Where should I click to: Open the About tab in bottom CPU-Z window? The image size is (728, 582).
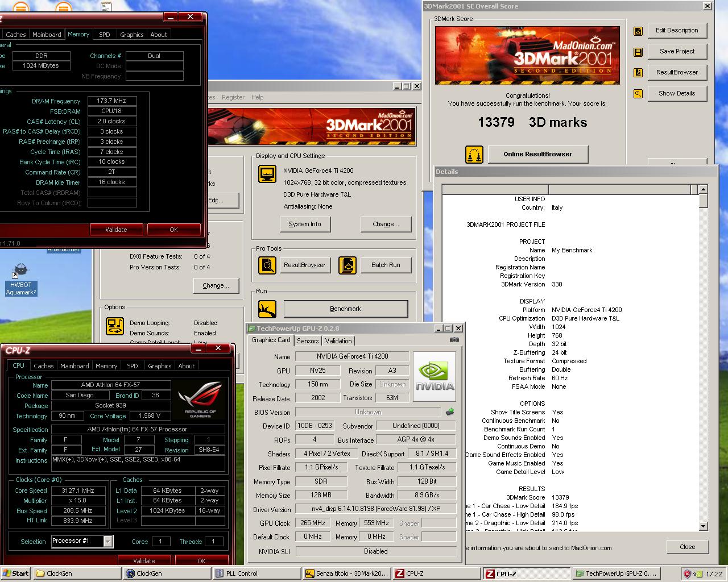coord(186,366)
